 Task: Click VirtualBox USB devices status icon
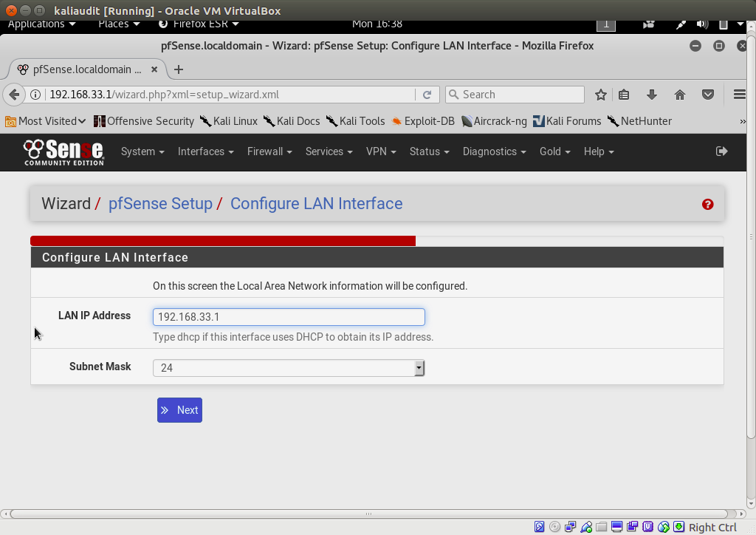click(585, 527)
